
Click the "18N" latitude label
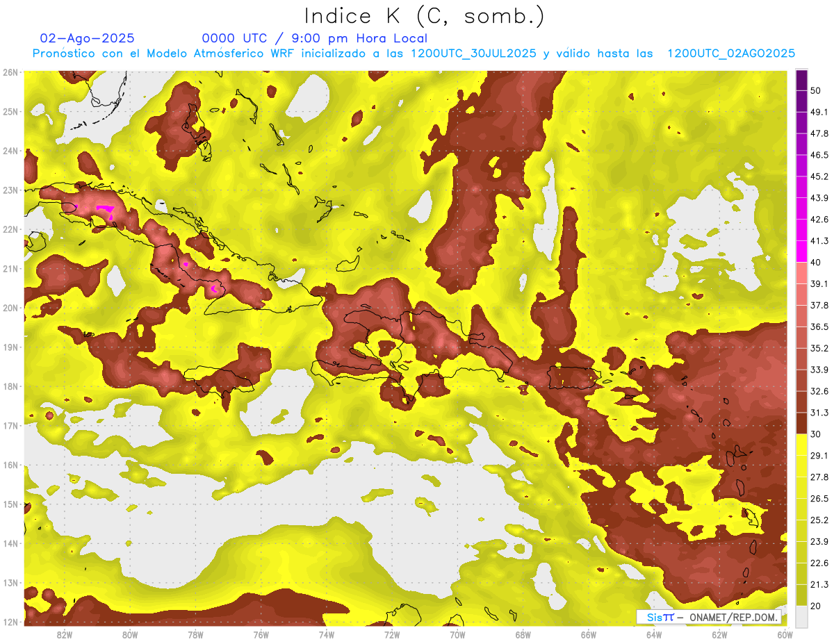(x=10, y=386)
